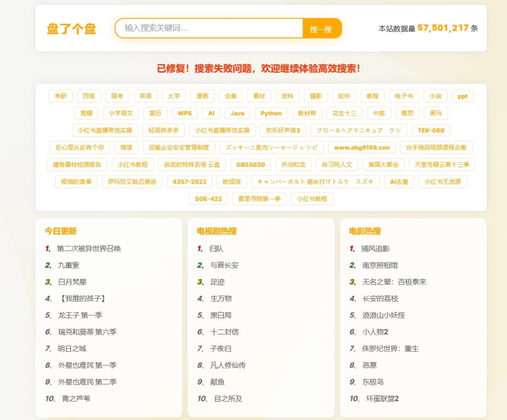
Task: Click the 电子书 tag
Action: coord(404,95)
